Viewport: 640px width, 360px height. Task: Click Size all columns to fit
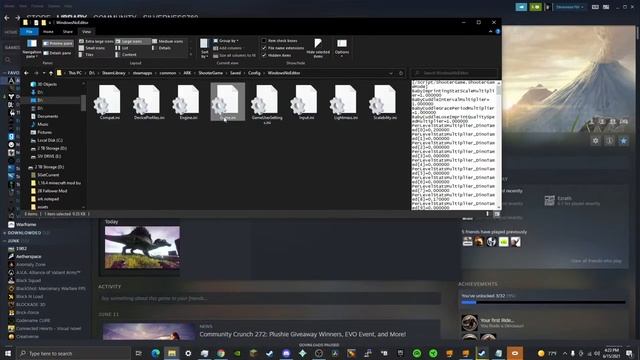point(234,55)
